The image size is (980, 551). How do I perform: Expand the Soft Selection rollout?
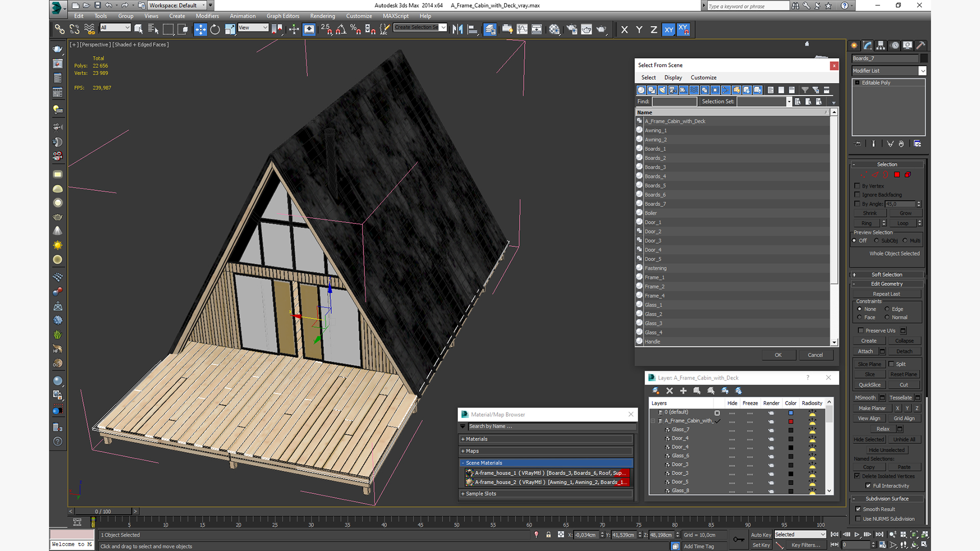[x=887, y=274]
